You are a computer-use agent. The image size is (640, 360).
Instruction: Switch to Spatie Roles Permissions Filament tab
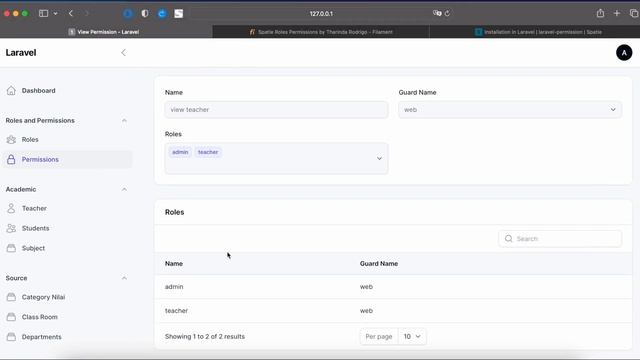point(321,32)
